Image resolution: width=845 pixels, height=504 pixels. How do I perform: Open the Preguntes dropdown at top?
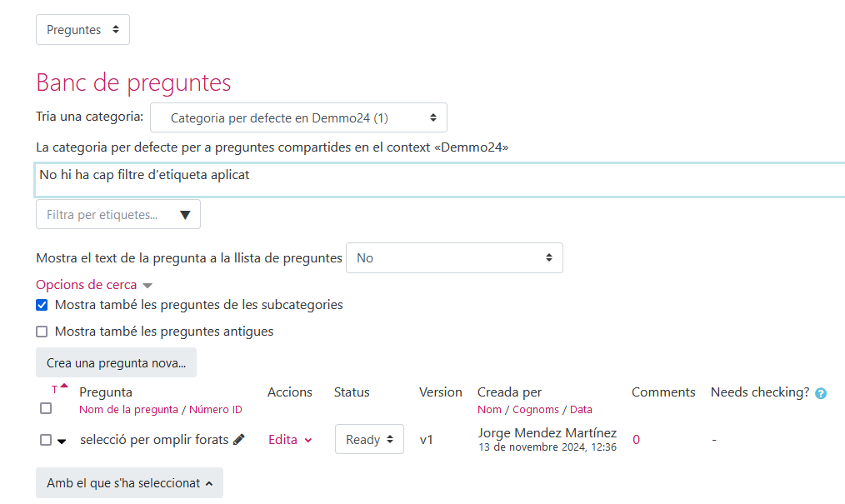tap(82, 30)
